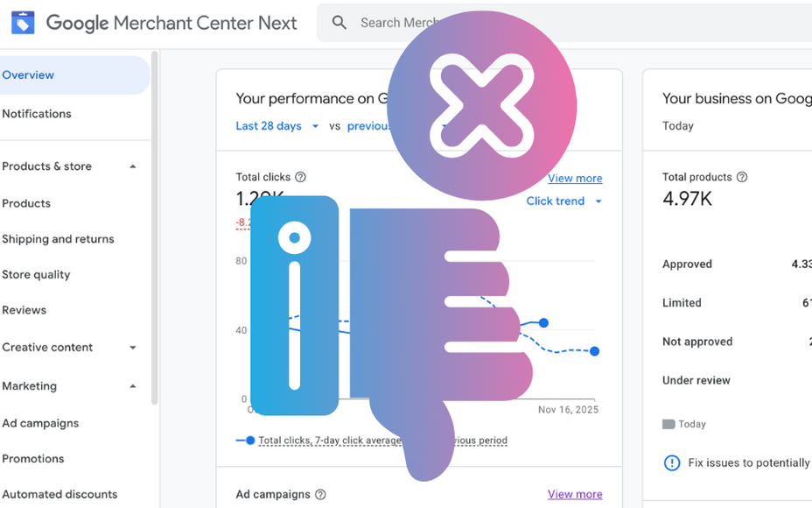Collapse the Products & store section
This screenshot has height=508, width=812.
133,166
